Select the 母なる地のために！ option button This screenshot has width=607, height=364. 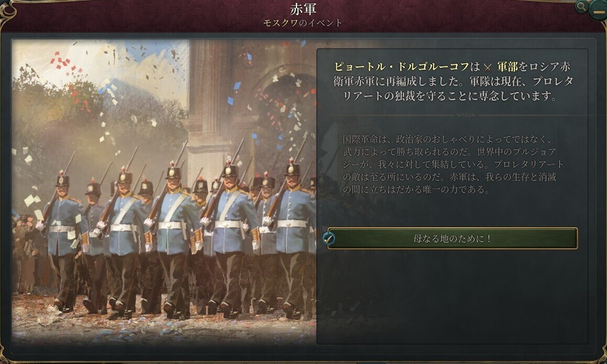[x=453, y=238]
